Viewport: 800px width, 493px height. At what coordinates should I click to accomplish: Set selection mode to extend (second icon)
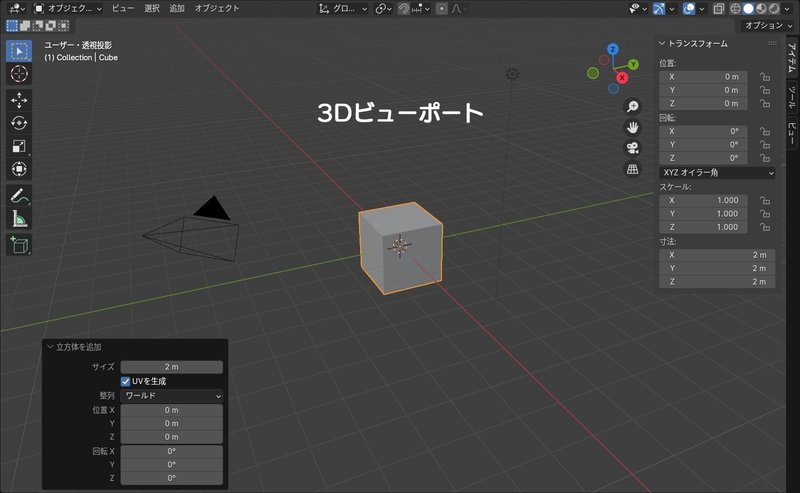point(24,26)
